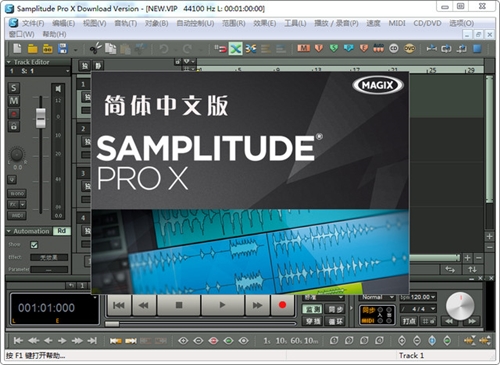Click the Play button in transport
Screen dimensions: 500x365
tap(222, 305)
